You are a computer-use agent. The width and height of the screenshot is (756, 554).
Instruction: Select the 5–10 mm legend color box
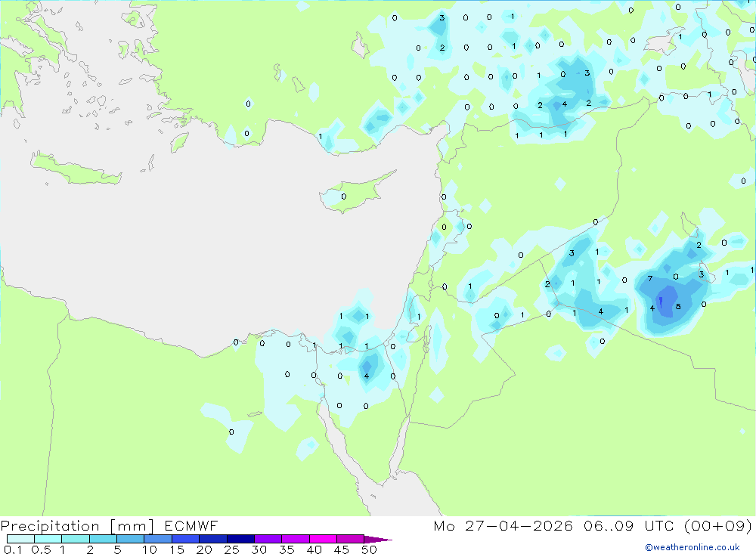coord(131,539)
